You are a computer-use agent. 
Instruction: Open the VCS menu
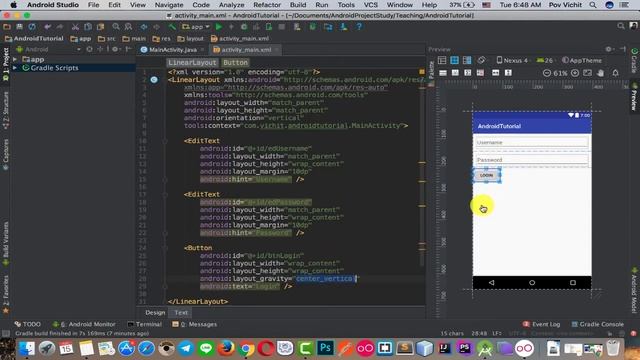tap(371, 5)
